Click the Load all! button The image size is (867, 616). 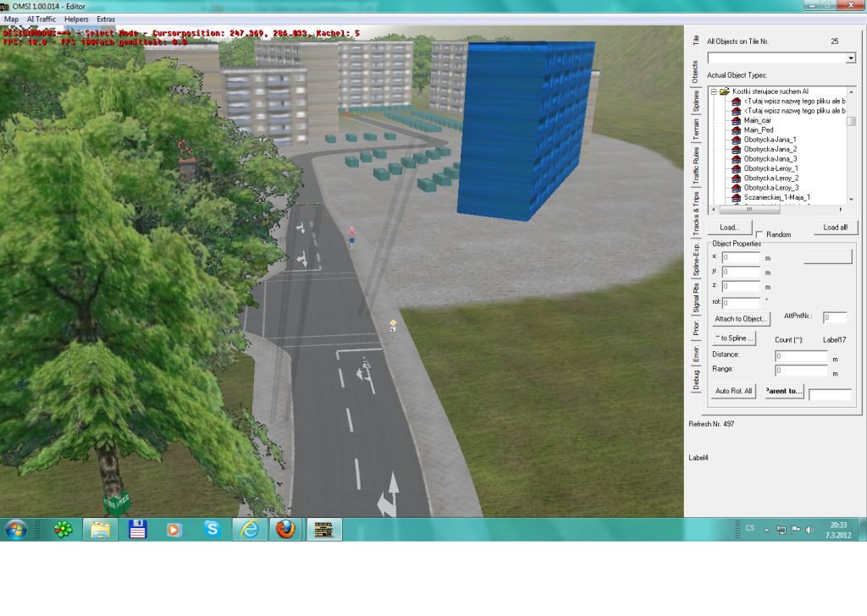[x=835, y=228]
